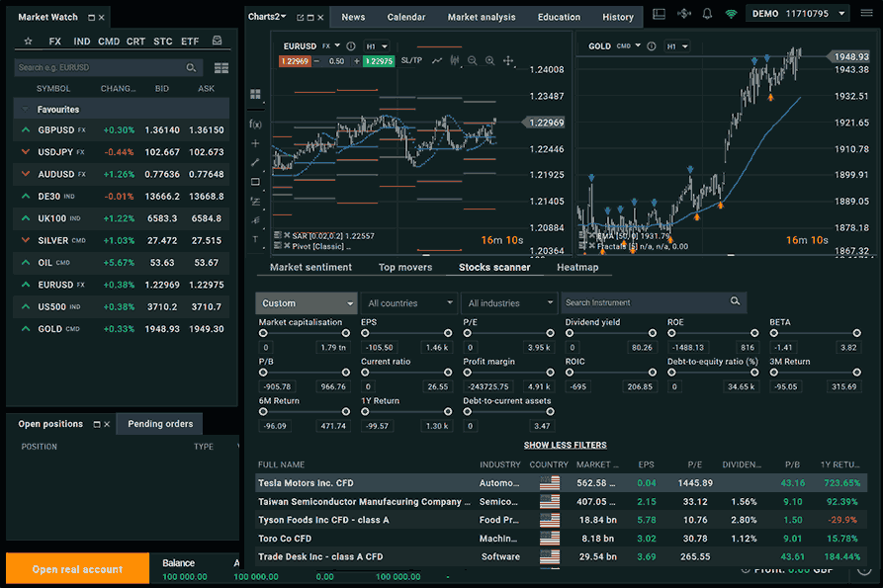Switch Market Watch to grid tile view
The image size is (883, 588).
pyautogui.click(x=221, y=68)
